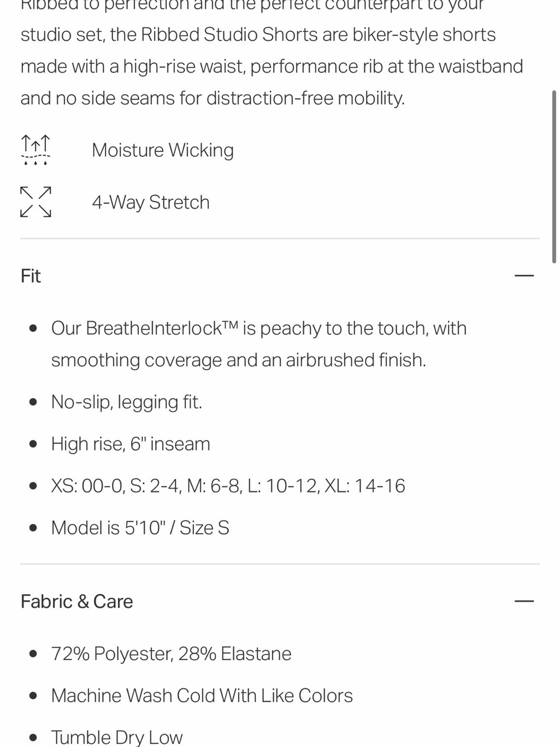Click the 4-Way Stretch label
This screenshot has width=560, height=747.
point(151,202)
